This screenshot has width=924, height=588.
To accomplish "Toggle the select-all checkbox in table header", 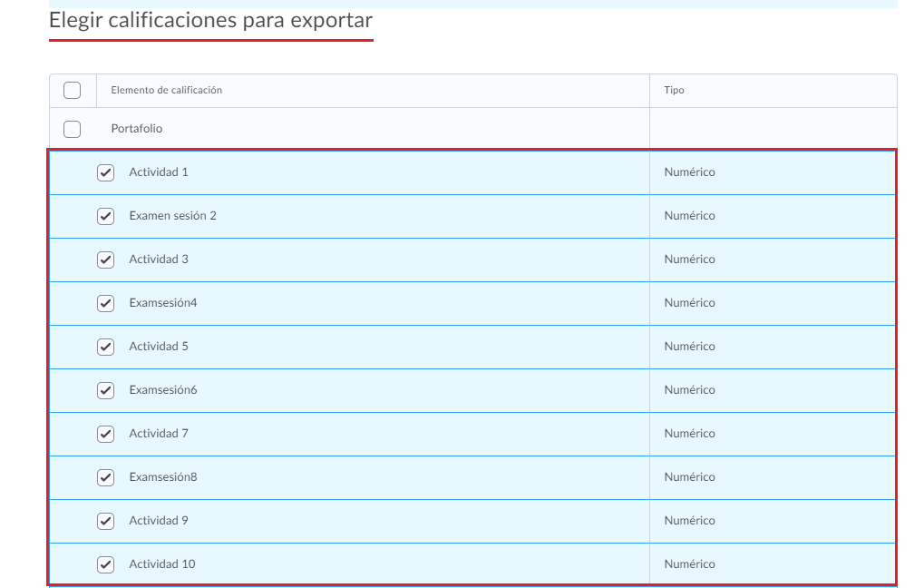I will (x=73, y=90).
